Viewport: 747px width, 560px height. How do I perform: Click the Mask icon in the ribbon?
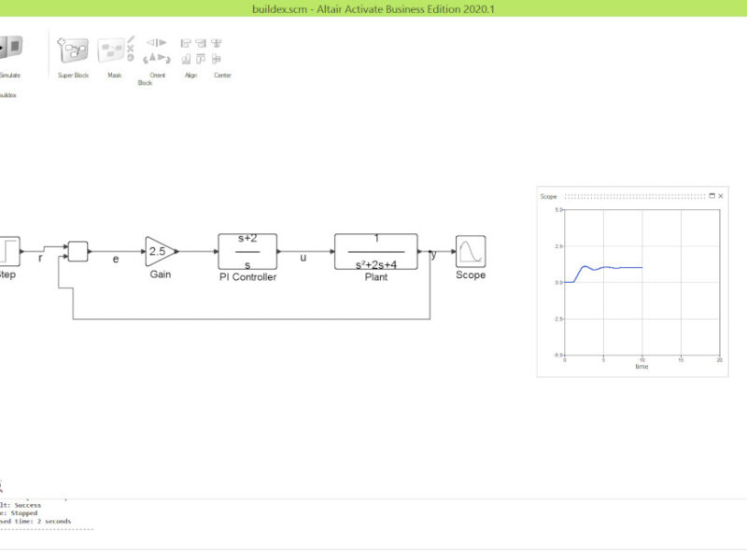tap(110, 51)
